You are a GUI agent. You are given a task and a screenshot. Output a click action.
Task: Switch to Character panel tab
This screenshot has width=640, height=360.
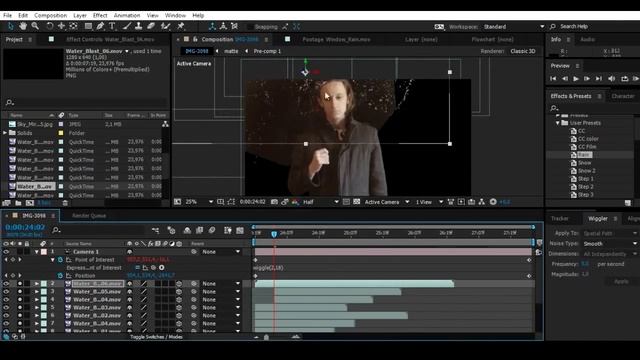[623, 96]
